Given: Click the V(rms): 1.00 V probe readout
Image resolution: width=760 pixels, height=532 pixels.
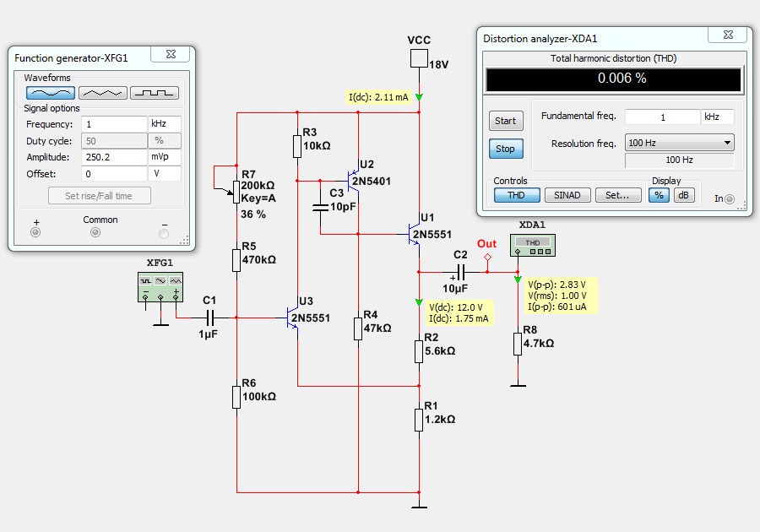Looking at the screenshot, I should coord(557,296).
